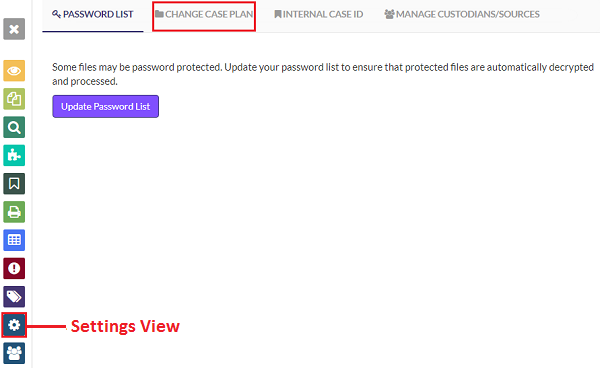Image resolution: width=600 pixels, height=368 pixels.
Task: Open the Manage Custodians/Sources tab
Action: coord(462,15)
